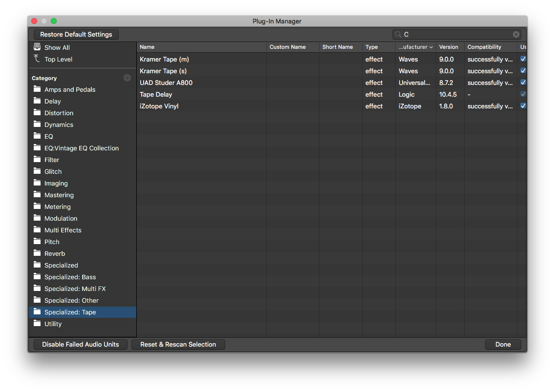Click Disable Failed Audio Units
The height and width of the screenshot is (392, 555).
(x=80, y=344)
